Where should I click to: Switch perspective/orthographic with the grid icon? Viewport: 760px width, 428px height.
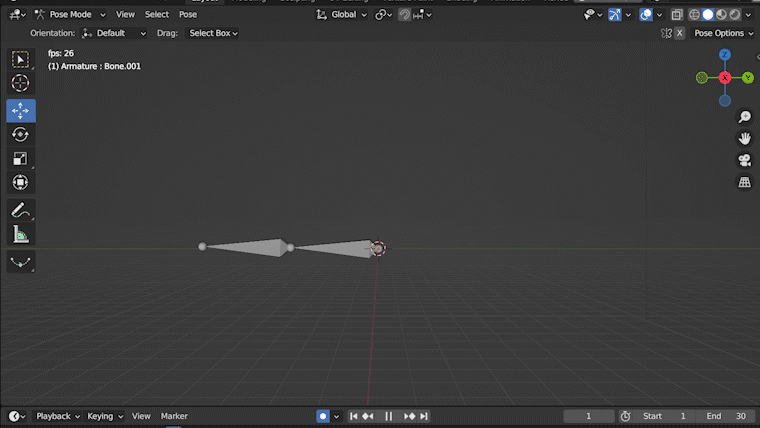tap(744, 182)
